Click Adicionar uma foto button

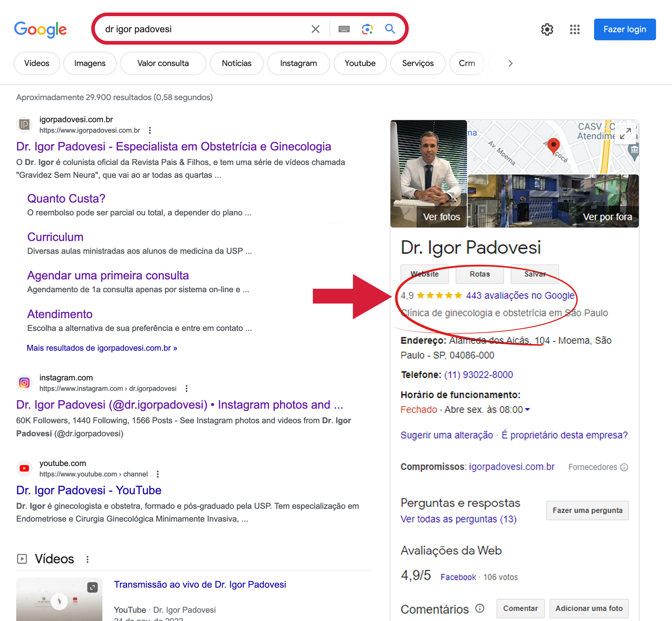[x=589, y=608]
